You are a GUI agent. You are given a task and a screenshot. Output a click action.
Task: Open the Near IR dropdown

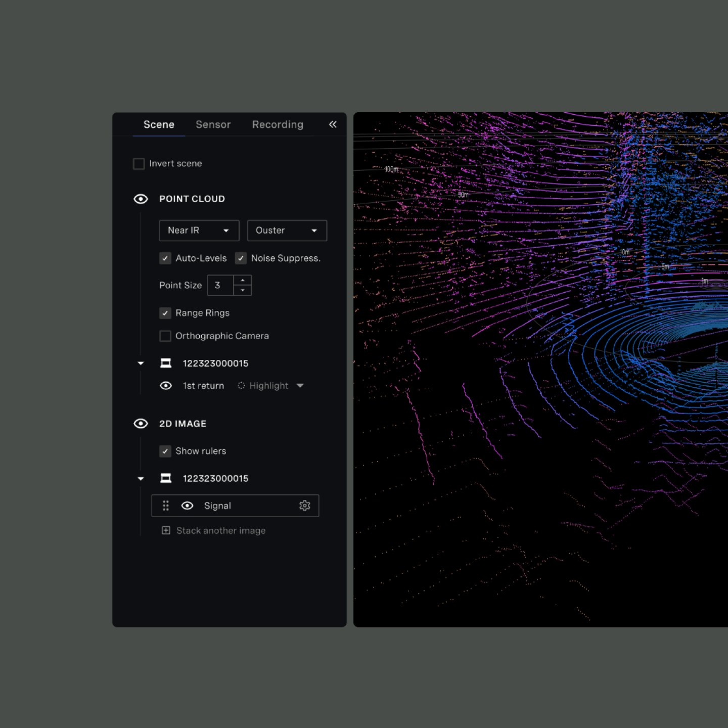point(199,231)
